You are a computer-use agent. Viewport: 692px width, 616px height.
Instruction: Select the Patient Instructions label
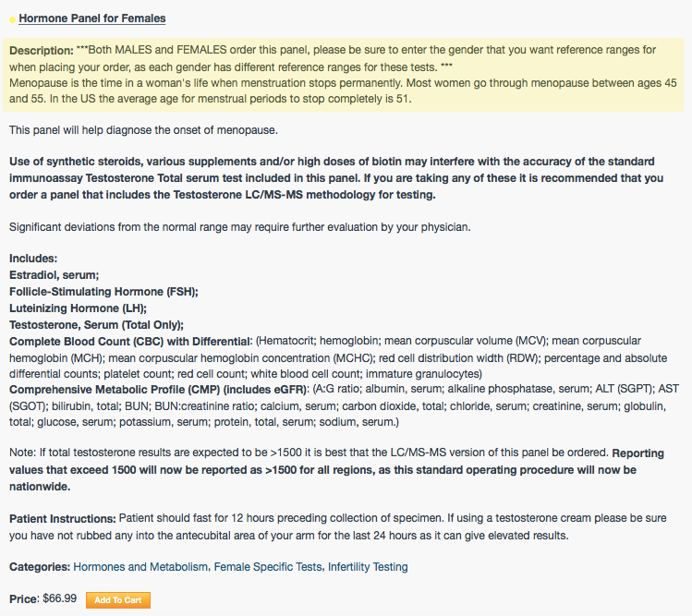coord(62,518)
